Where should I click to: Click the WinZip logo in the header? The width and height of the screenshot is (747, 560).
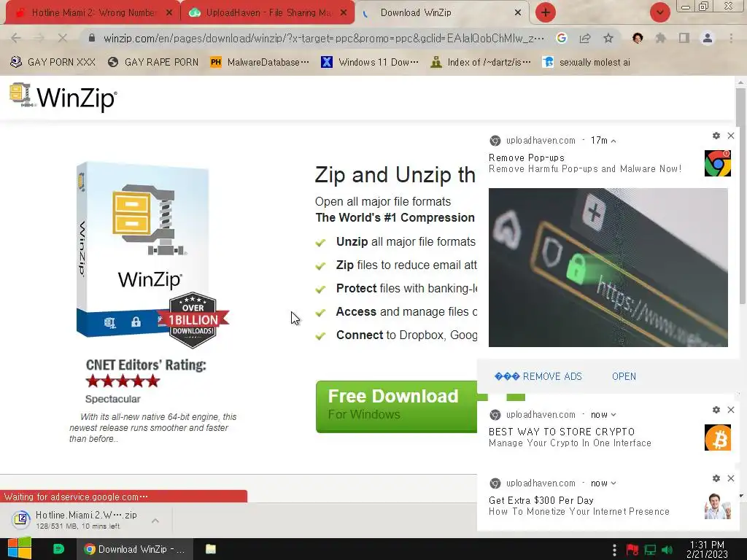[x=63, y=97]
